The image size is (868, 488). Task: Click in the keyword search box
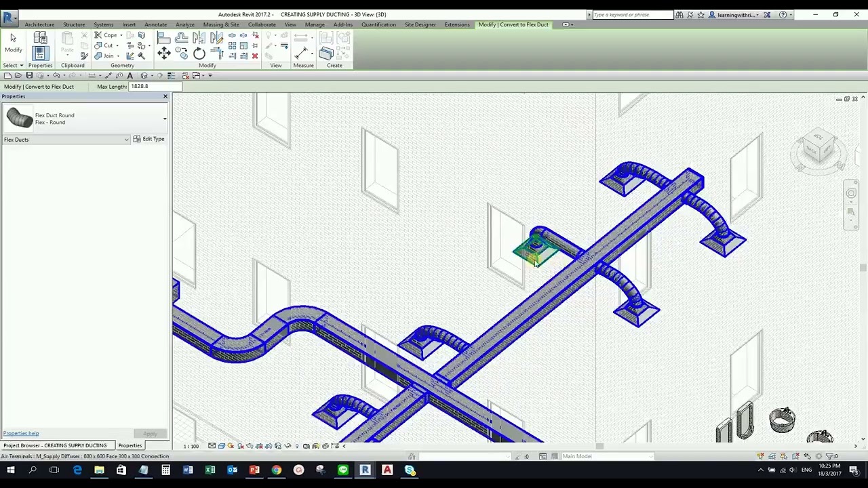point(633,14)
